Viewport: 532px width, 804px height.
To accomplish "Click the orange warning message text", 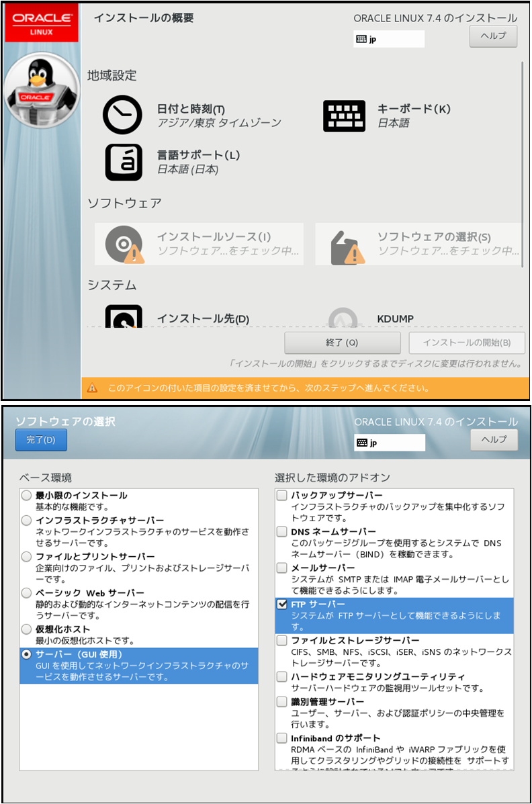I will pos(268,388).
